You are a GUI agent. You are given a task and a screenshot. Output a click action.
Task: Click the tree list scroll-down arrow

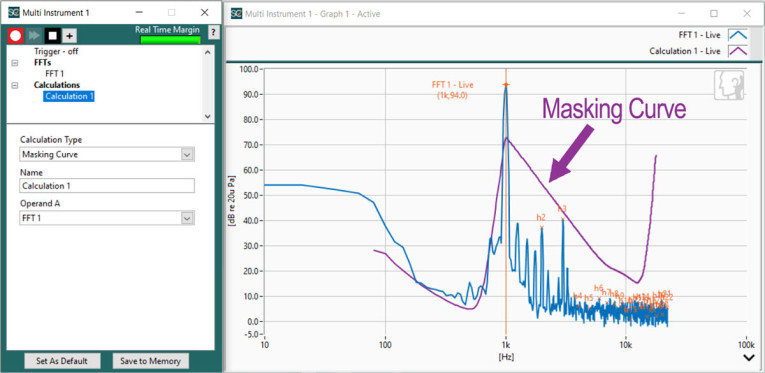(x=207, y=117)
